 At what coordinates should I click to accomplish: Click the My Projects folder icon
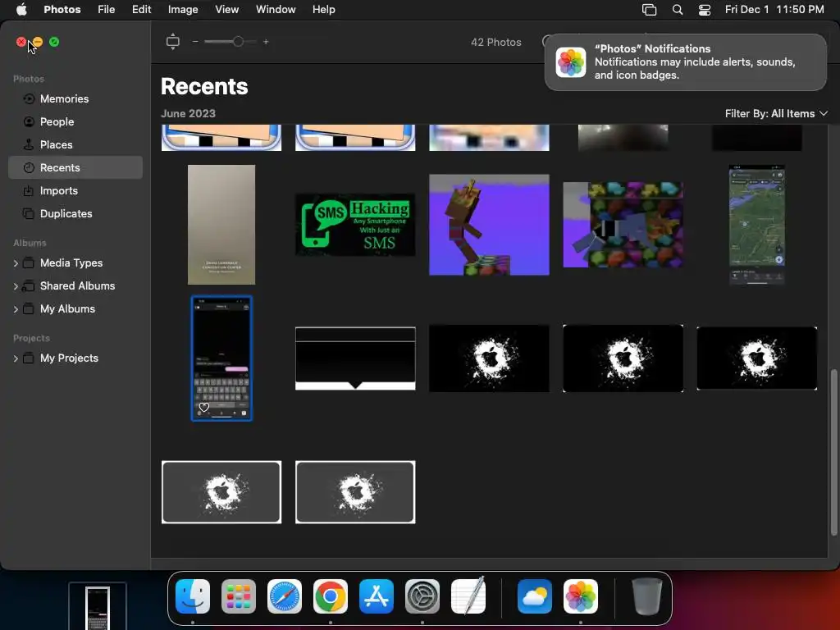pyautogui.click(x=29, y=358)
